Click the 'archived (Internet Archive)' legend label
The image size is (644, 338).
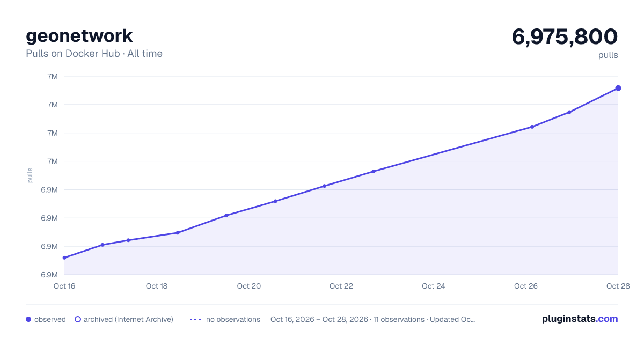(128, 319)
